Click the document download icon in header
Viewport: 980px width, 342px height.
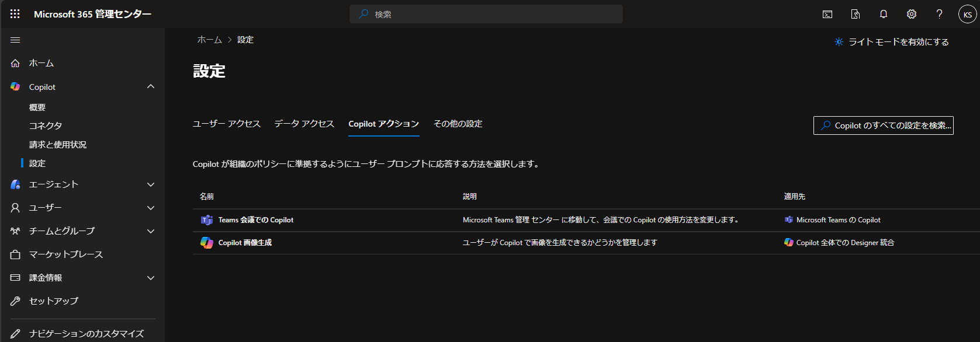point(856,14)
